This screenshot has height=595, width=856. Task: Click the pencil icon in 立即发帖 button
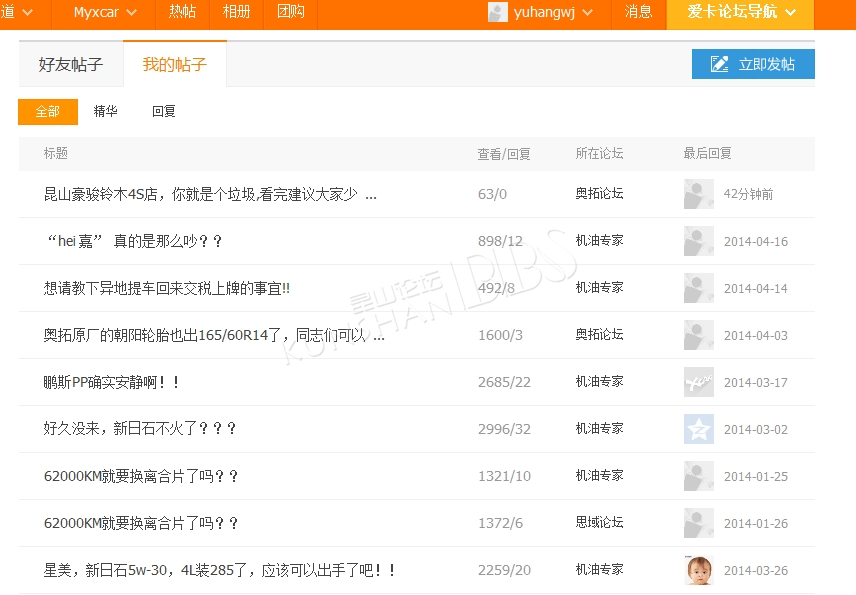click(719, 64)
